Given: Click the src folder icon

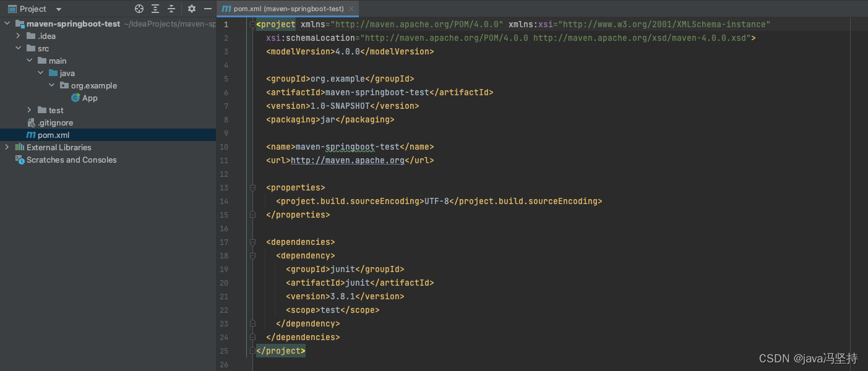Looking at the screenshot, I should click(x=31, y=48).
